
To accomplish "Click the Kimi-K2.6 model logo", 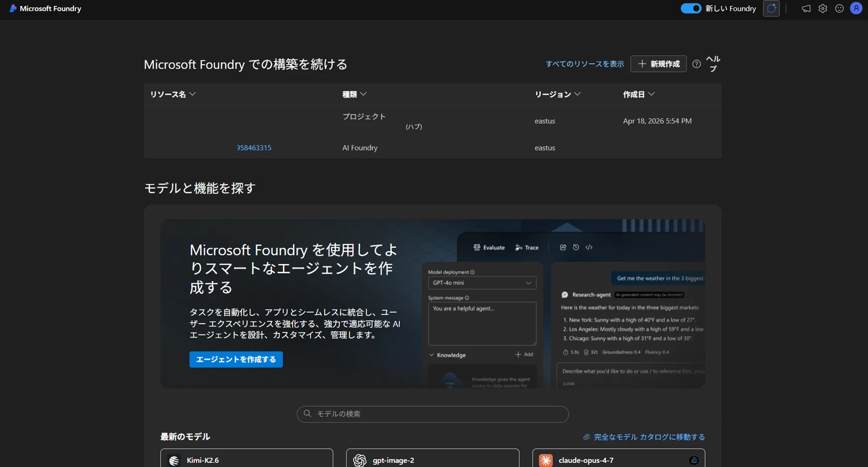I will click(x=174, y=460).
